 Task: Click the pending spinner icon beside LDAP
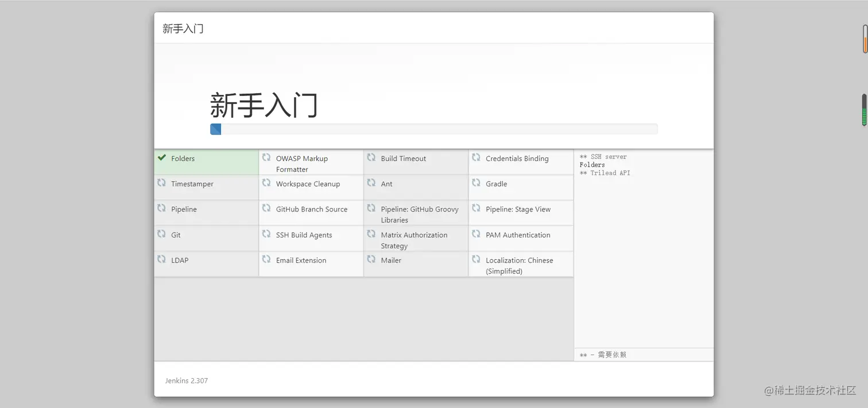click(x=162, y=259)
